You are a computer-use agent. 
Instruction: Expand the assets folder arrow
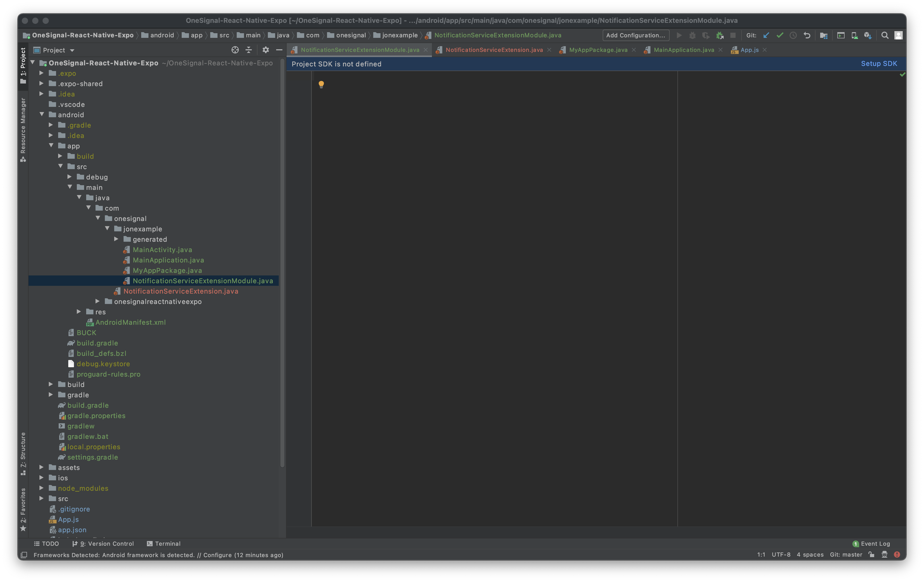click(x=42, y=467)
